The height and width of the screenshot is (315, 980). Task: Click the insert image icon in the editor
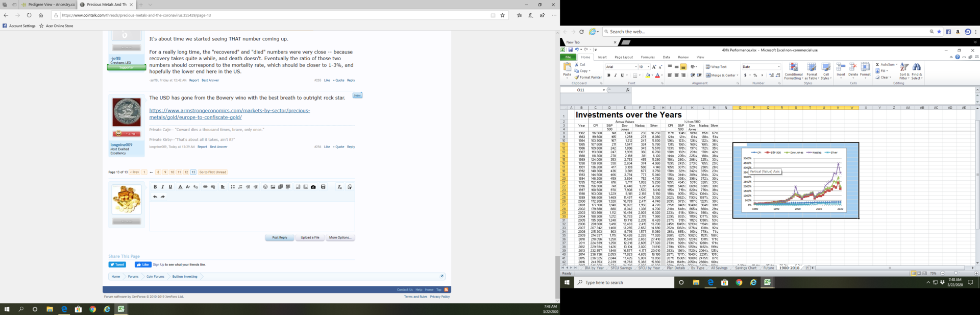point(273,187)
